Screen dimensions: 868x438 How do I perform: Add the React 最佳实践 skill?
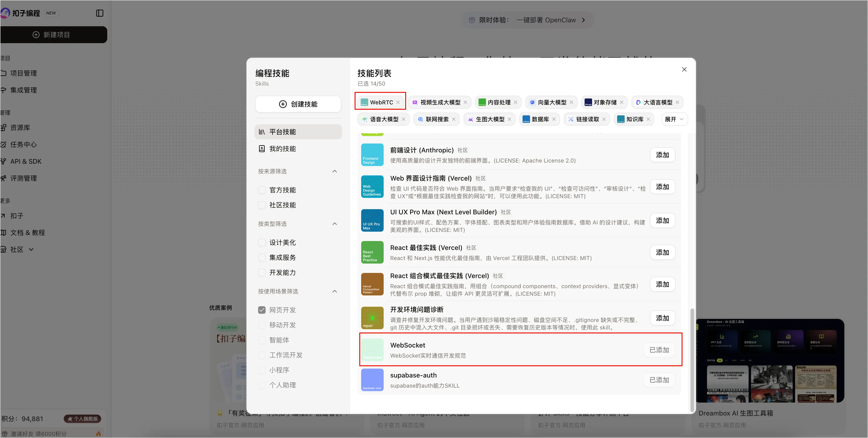(662, 252)
